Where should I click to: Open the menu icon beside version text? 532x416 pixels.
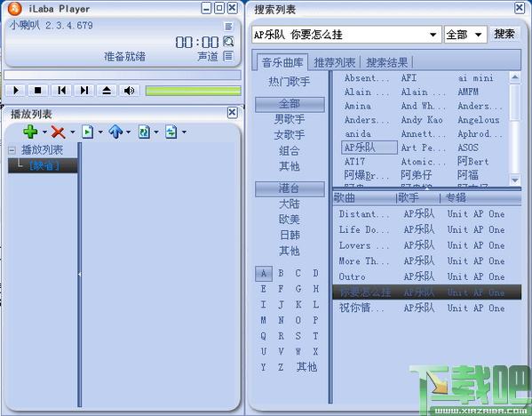point(228,26)
